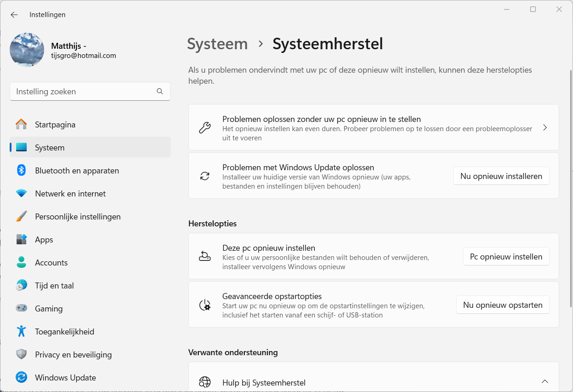Open Toegankelijkheid via its figure icon
Viewport: 573px width, 392px height.
point(22,332)
